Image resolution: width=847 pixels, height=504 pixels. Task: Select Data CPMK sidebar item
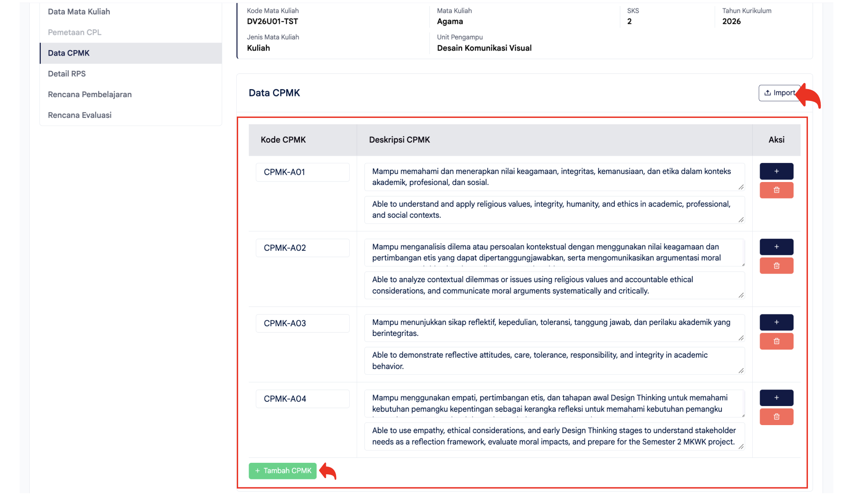(x=131, y=53)
